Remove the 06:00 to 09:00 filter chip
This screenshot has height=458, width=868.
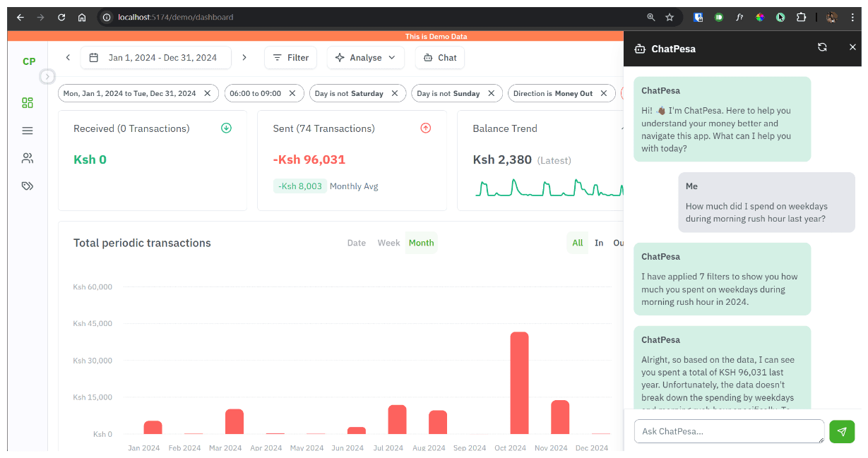pyautogui.click(x=292, y=93)
